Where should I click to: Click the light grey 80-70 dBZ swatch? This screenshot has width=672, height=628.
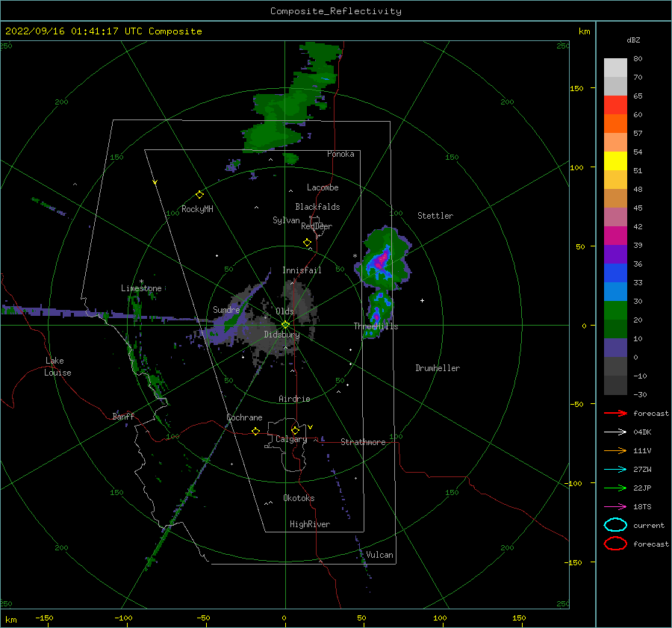pos(615,68)
